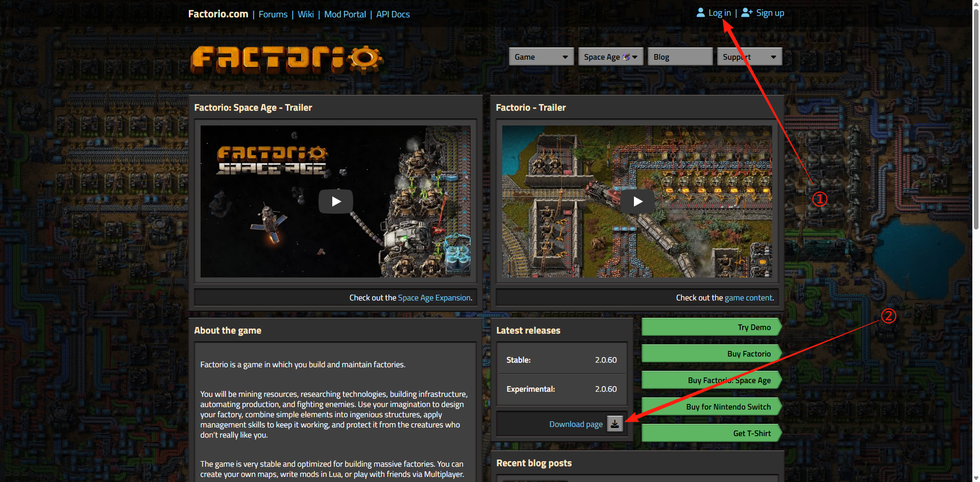Click the Get T-Shirt button

[712, 433]
